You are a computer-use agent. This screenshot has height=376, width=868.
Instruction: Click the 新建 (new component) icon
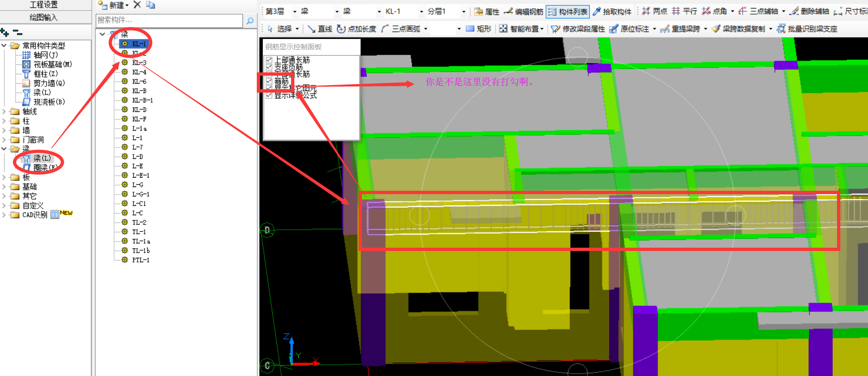click(x=102, y=5)
